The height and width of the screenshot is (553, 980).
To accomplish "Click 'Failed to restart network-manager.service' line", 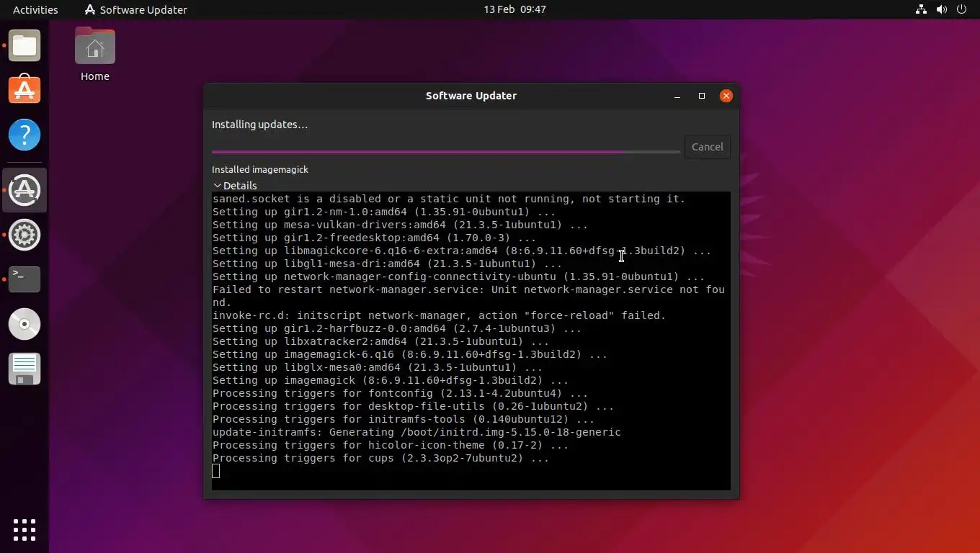I will point(468,296).
